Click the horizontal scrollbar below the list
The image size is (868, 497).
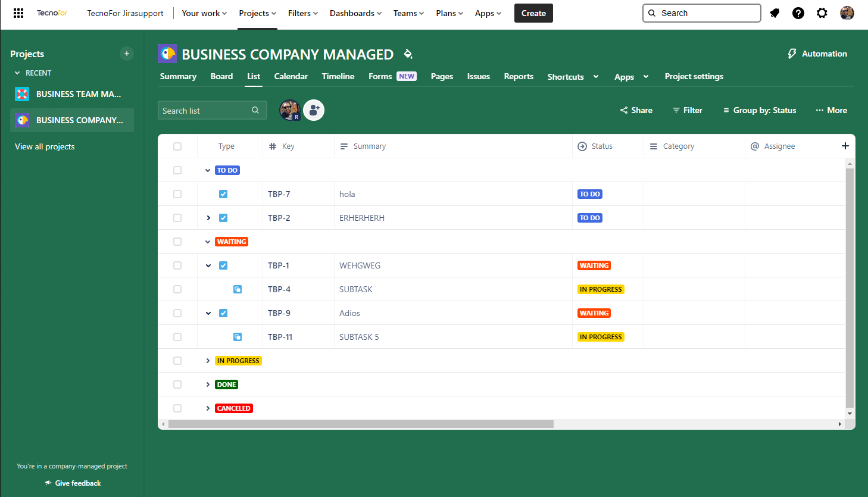361,424
